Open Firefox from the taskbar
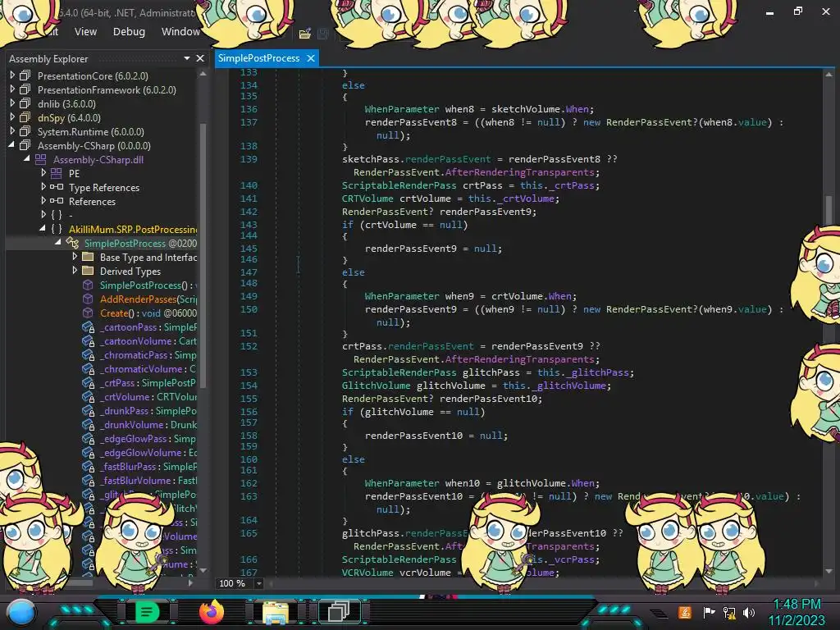 point(211,612)
